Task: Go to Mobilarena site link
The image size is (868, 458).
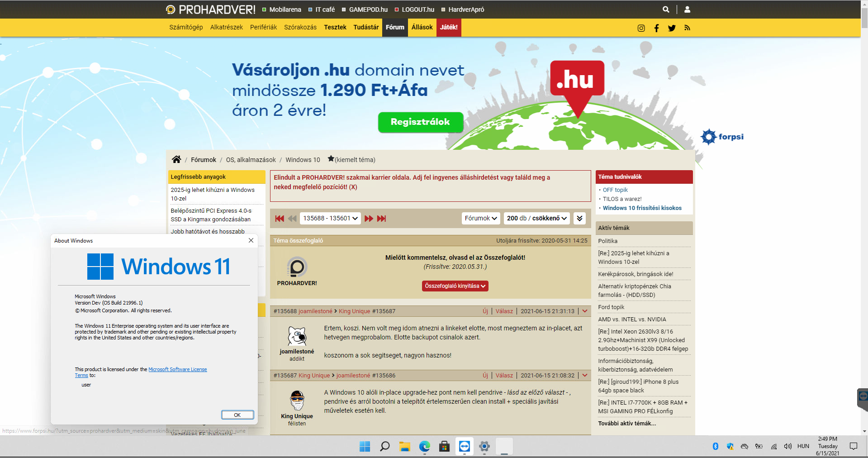Action: click(281, 10)
